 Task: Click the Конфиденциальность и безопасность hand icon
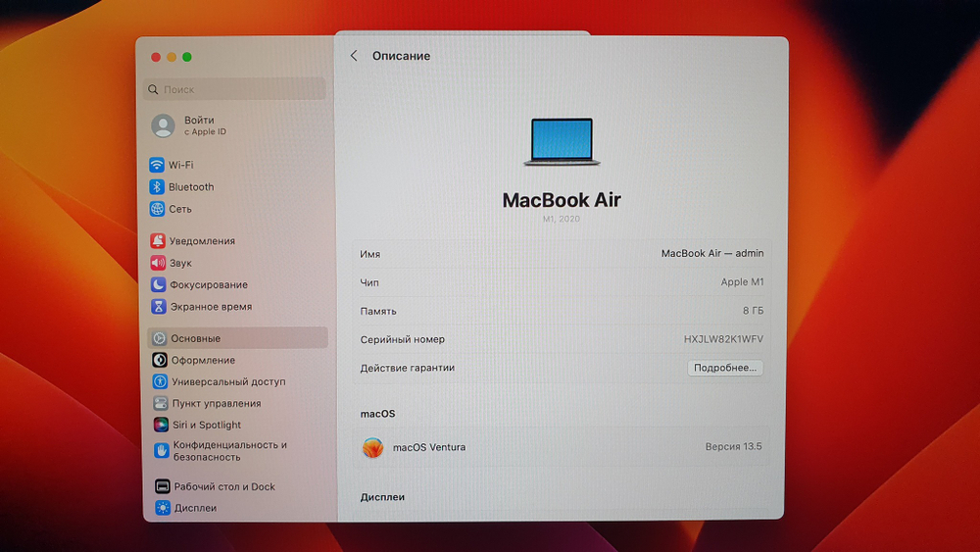point(162,450)
